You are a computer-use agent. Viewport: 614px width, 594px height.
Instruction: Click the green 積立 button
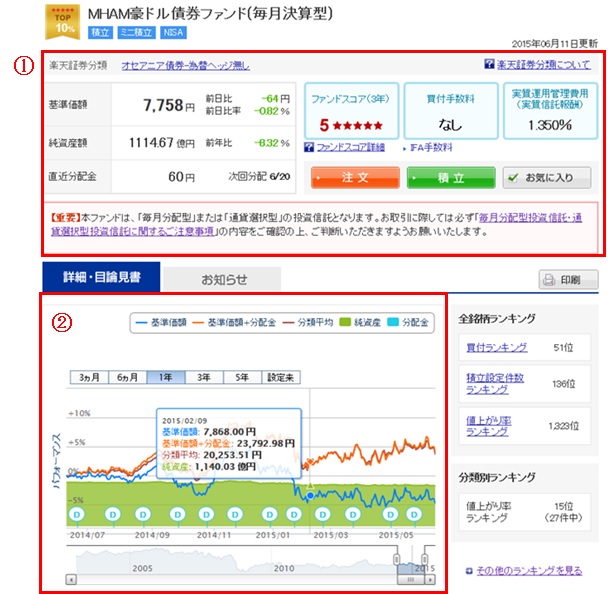(451, 177)
